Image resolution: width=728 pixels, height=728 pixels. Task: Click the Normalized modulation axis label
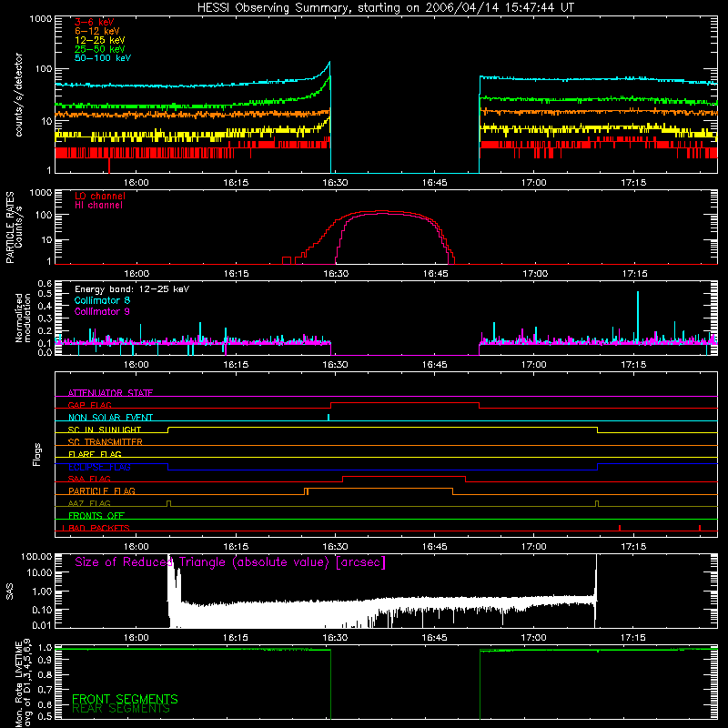click(x=24, y=318)
